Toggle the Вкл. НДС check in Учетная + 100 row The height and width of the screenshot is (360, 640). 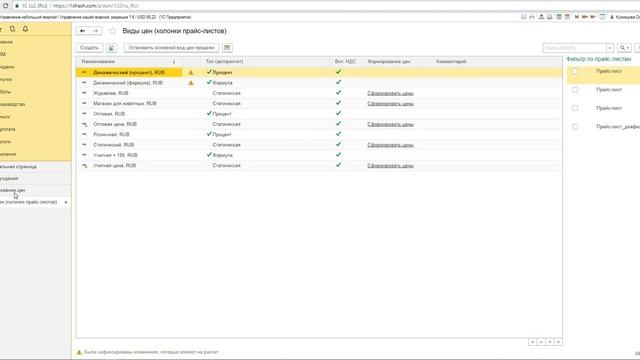coord(338,155)
